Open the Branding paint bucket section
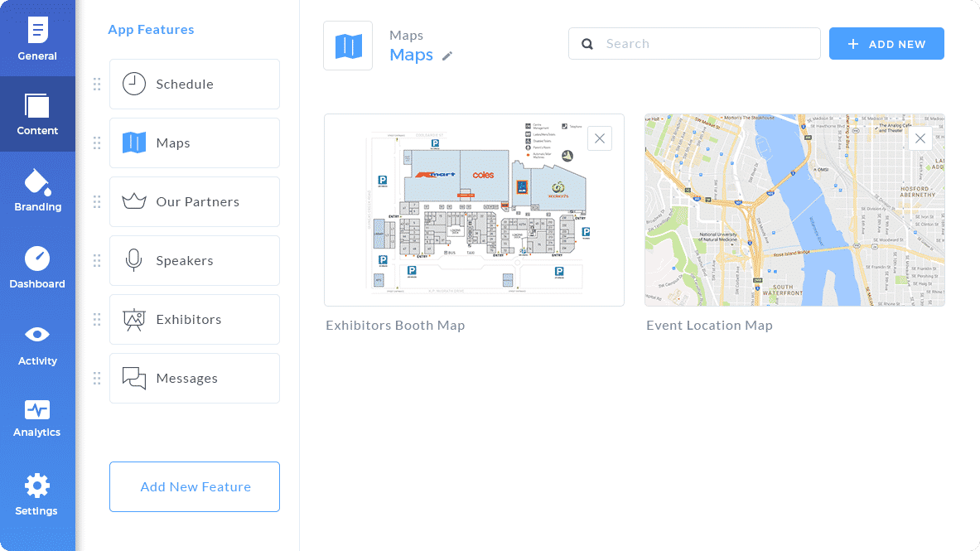The width and height of the screenshot is (980, 551). (37, 191)
